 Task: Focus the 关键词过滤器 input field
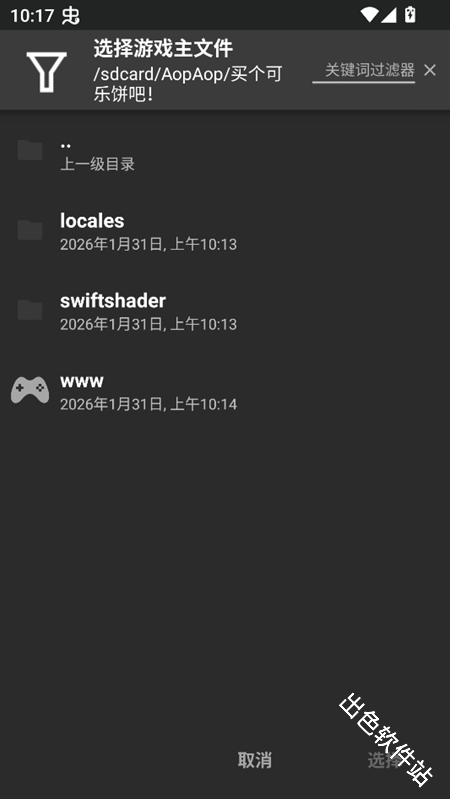[x=363, y=71]
